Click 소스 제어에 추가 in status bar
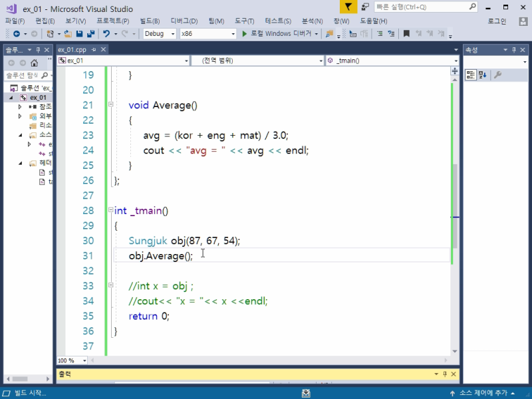Screen dimensions: 532x399 [483, 393]
